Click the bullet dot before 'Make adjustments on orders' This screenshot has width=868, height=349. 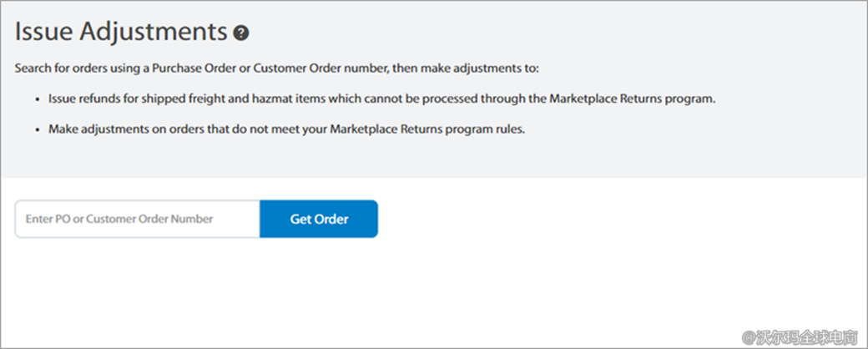[x=37, y=130]
